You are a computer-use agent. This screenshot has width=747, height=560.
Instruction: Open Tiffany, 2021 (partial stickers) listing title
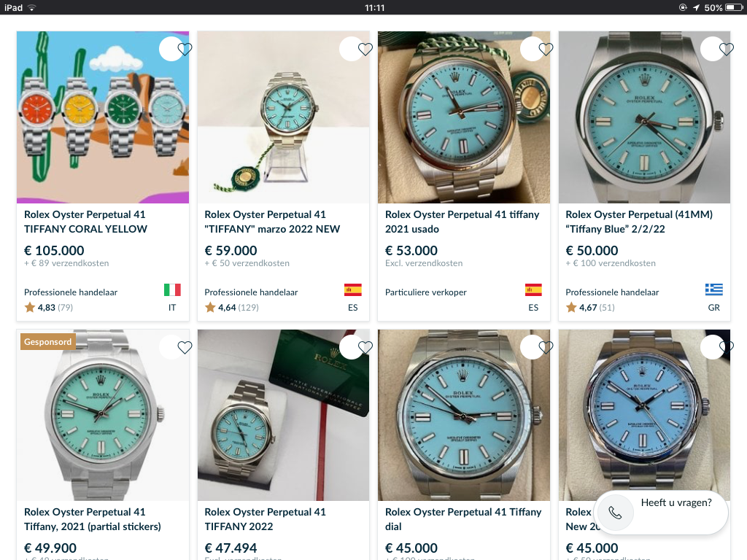[x=93, y=519]
